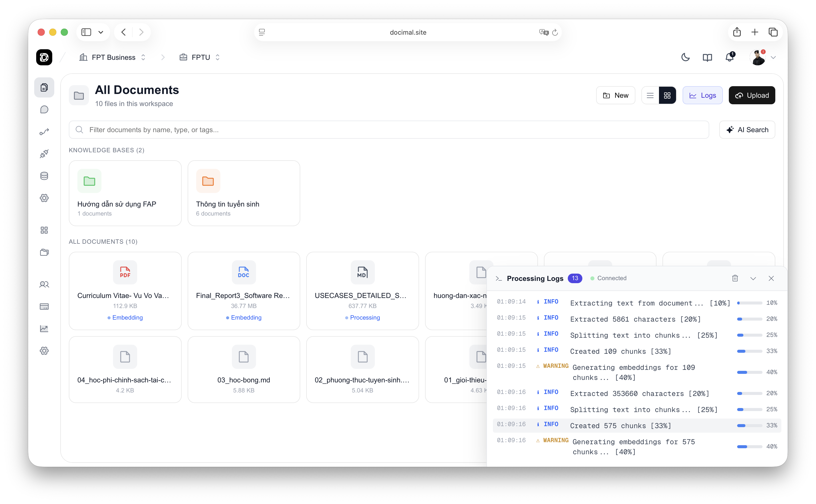Click the AI Search button
The width and height of the screenshot is (816, 504).
click(747, 130)
